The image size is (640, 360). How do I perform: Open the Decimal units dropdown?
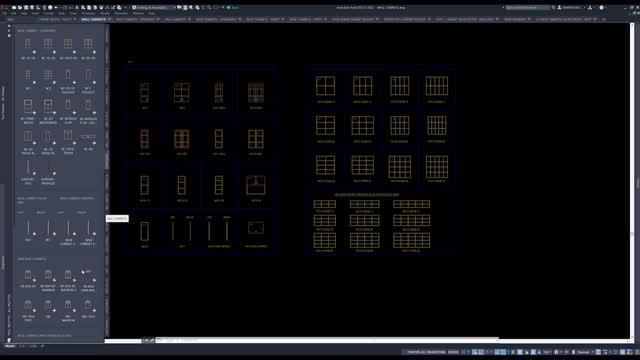[585, 352]
